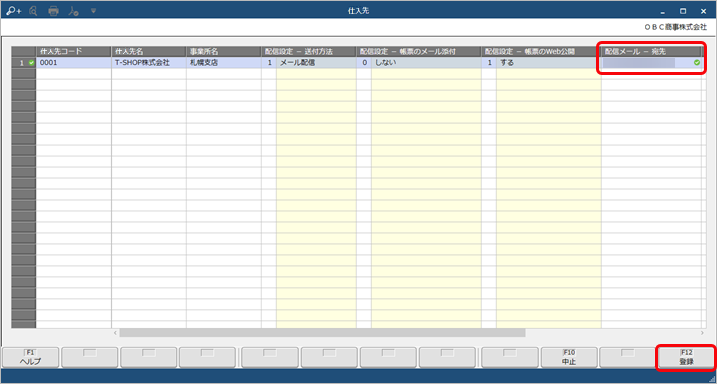This screenshot has height=384, width=717.
Task: Click the F1 ヘルプ button
Action: pyautogui.click(x=30, y=357)
